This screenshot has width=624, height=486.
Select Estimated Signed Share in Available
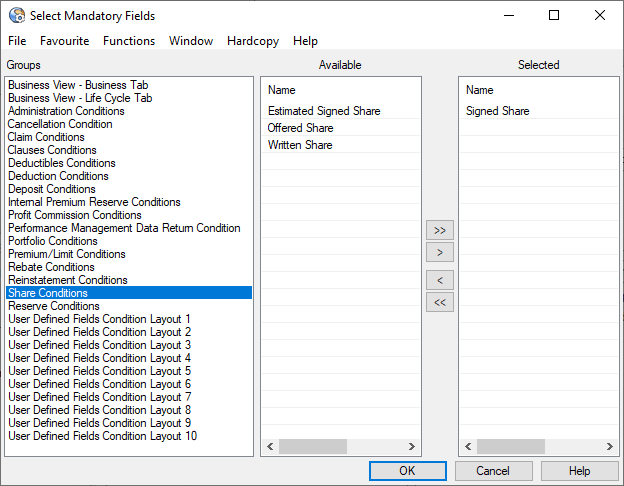click(324, 111)
